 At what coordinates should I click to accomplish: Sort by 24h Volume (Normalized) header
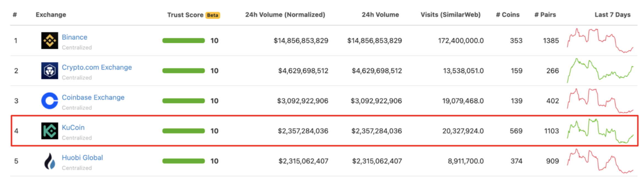[x=285, y=15]
